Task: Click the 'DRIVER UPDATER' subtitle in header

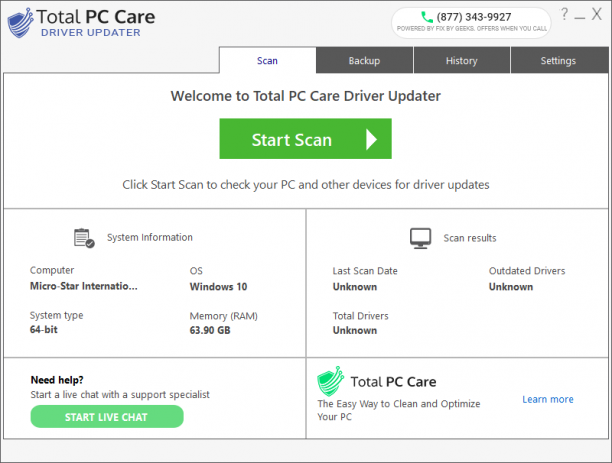Action: point(91,33)
